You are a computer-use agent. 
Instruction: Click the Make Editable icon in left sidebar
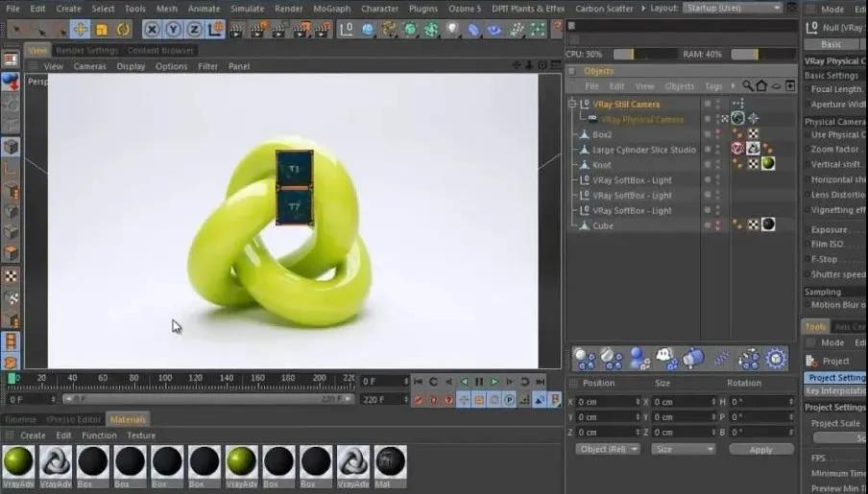pos(11,82)
